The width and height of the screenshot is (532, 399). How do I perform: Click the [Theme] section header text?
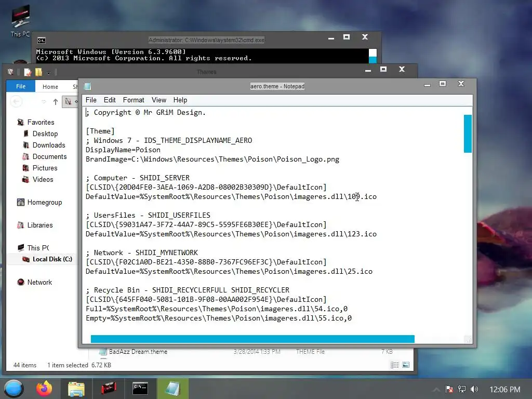(x=100, y=131)
